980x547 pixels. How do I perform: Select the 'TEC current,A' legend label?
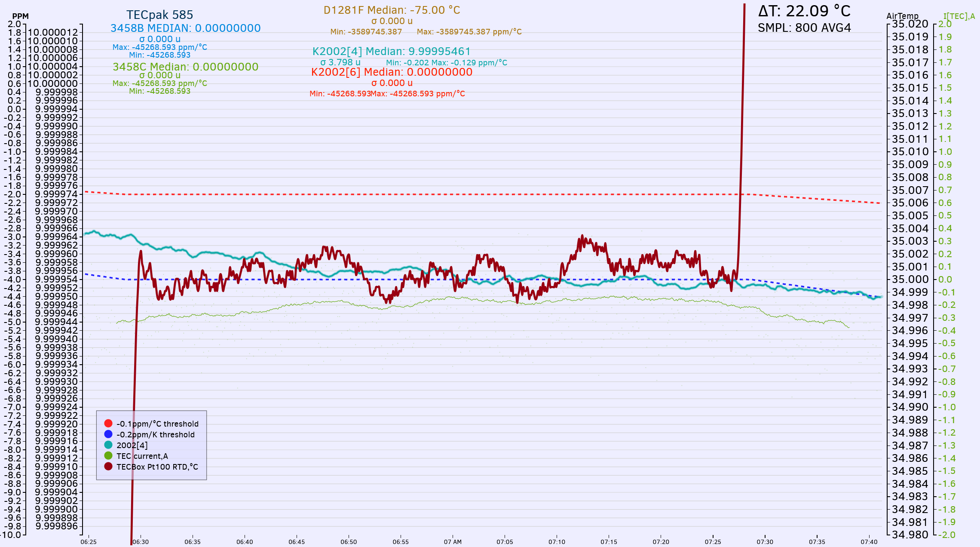click(142, 456)
